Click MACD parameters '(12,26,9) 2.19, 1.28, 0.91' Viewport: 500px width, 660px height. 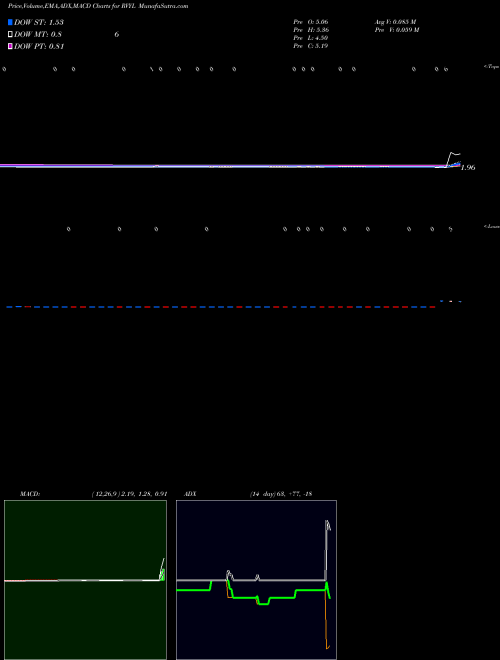[129, 494]
